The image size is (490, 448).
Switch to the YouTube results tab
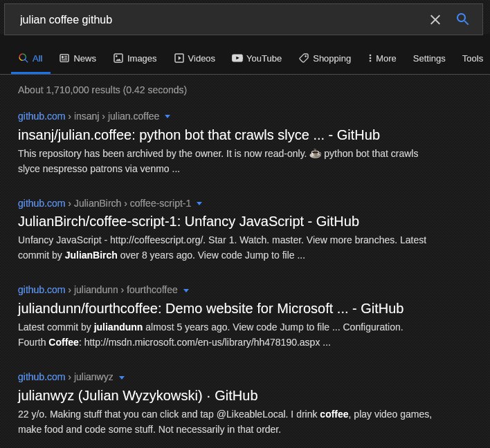257,58
